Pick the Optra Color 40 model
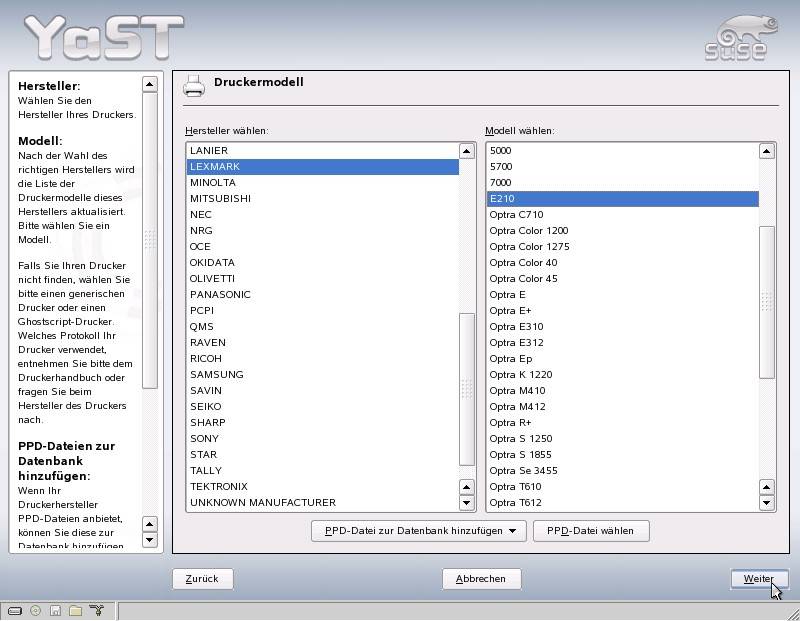This screenshot has width=800, height=621. point(622,263)
